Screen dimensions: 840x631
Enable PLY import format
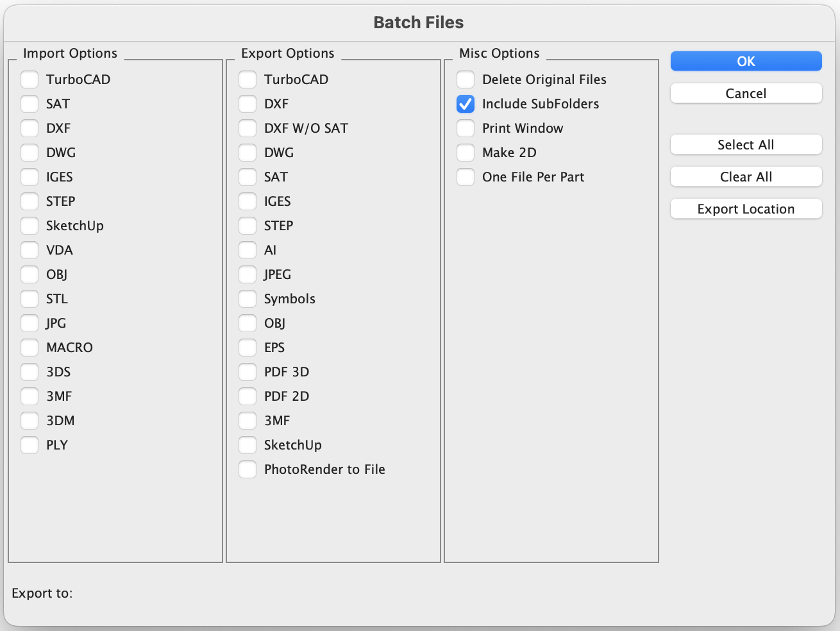coord(29,445)
